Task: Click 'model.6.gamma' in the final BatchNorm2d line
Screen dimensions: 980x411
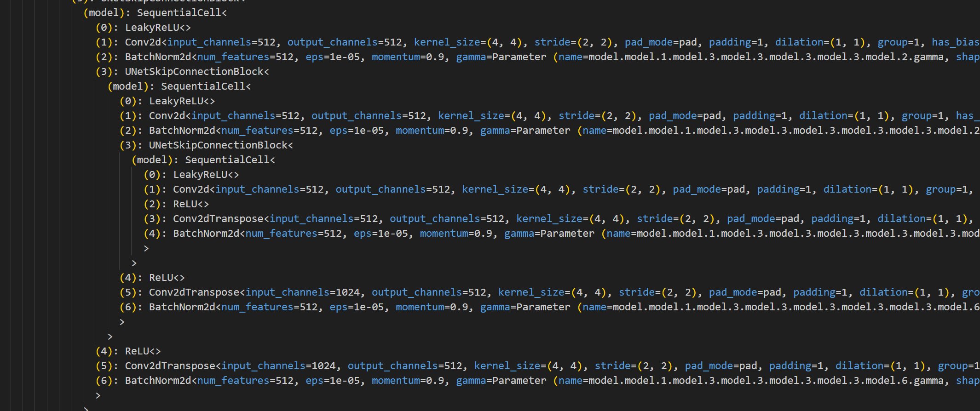Action: tap(905, 380)
